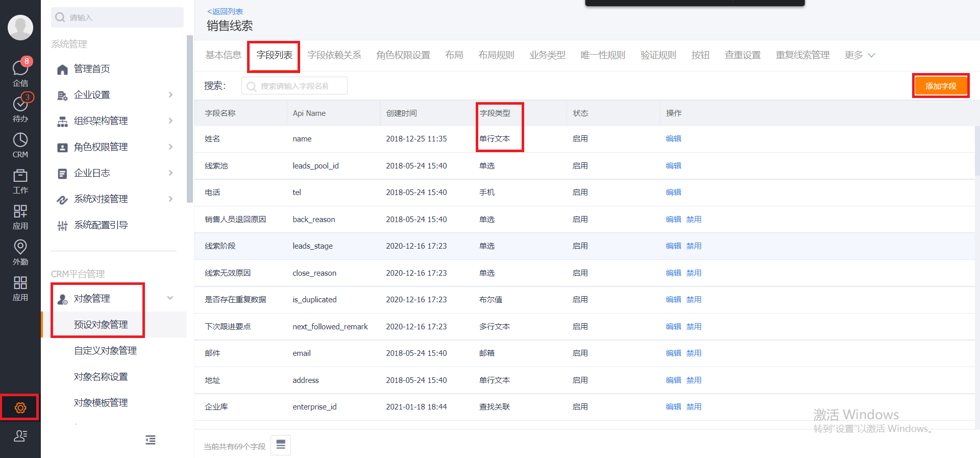
Task: Expand the 组织架构管理 menu arrow
Action: [170, 121]
